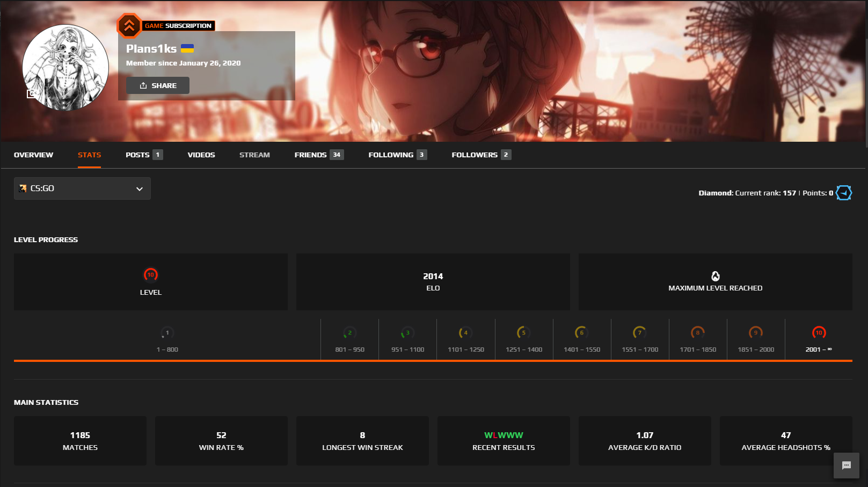The width and height of the screenshot is (868, 487).
Task: Click the level 5 skill icon
Action: coord(523,333)
